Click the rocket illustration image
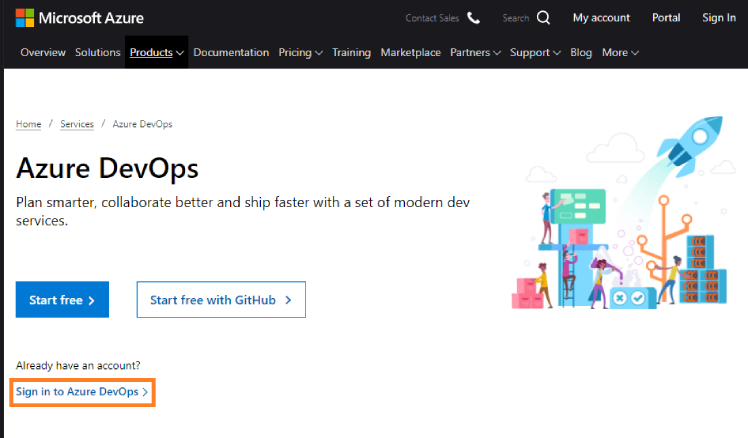The width and height of the screenshot is (748, 438). point(619,212)
